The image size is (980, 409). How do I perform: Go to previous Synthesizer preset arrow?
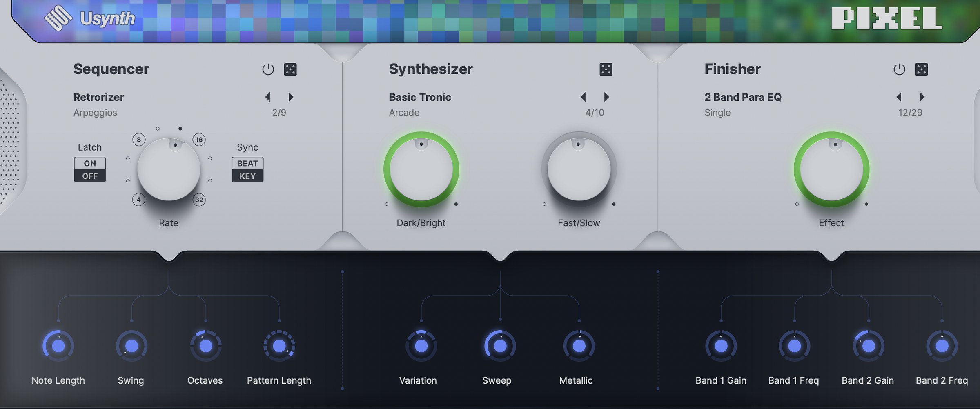[584, 97]
